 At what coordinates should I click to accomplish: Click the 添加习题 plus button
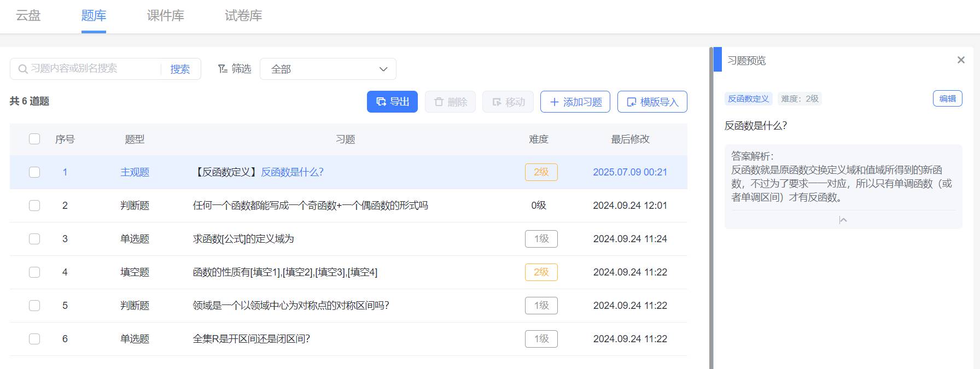tap(575, 102)
